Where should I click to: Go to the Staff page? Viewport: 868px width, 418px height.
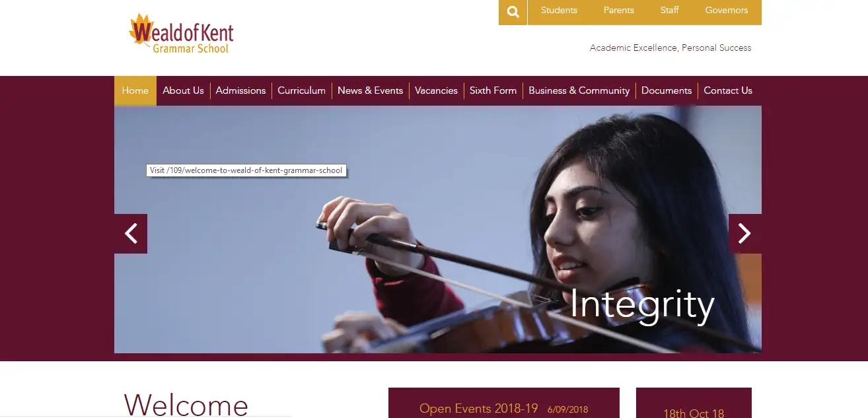click(x=670, y=11)
